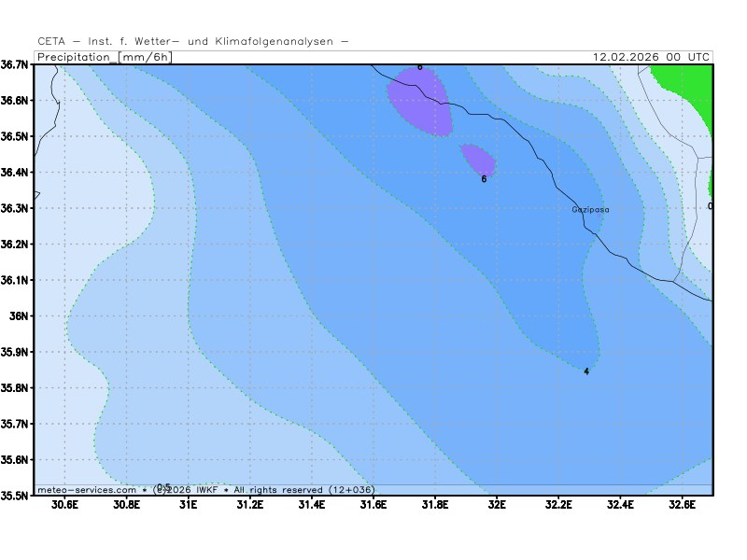This screenshot has width=747, height=560.
Task: Click the Gazipasa city label
Action: click(x=590, y=210)
